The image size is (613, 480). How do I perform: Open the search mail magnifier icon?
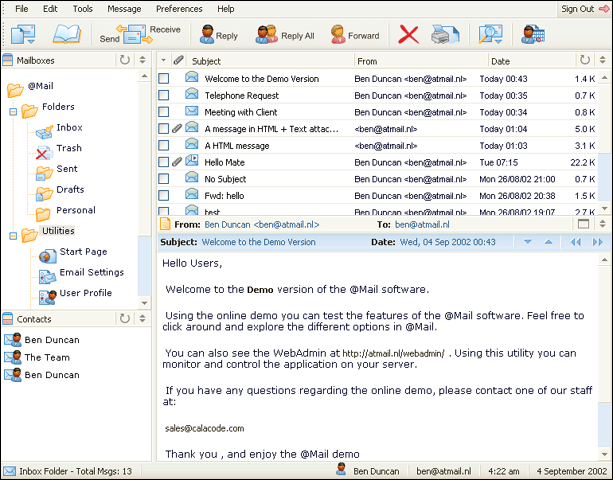click(491, 35)
